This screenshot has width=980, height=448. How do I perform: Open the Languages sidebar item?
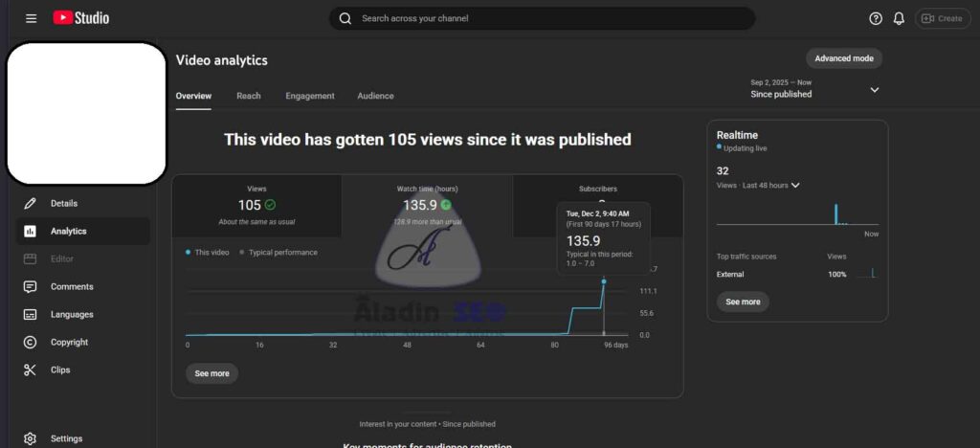click(x=72, y=314)
